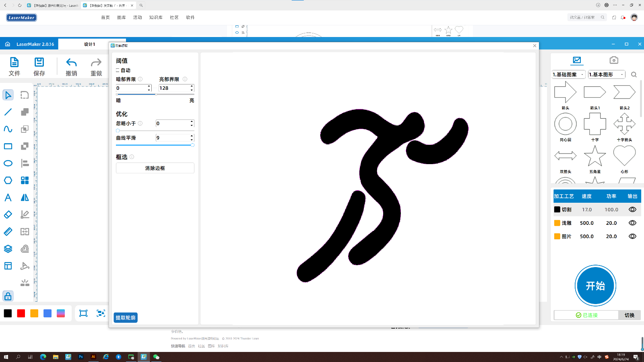The height and width of the screenshot is (362, 644).
Task: Select the arrow selection tool
Action: (x=8, y=95)
